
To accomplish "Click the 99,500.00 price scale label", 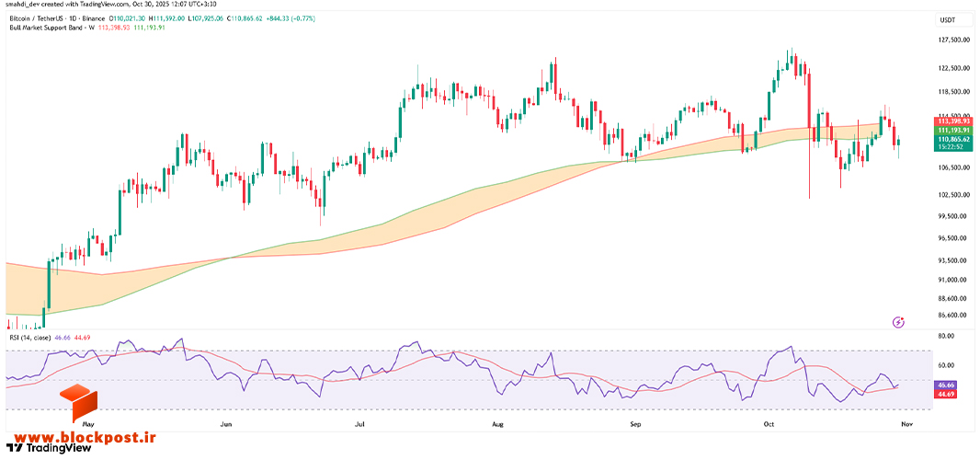I will point(952,216).
